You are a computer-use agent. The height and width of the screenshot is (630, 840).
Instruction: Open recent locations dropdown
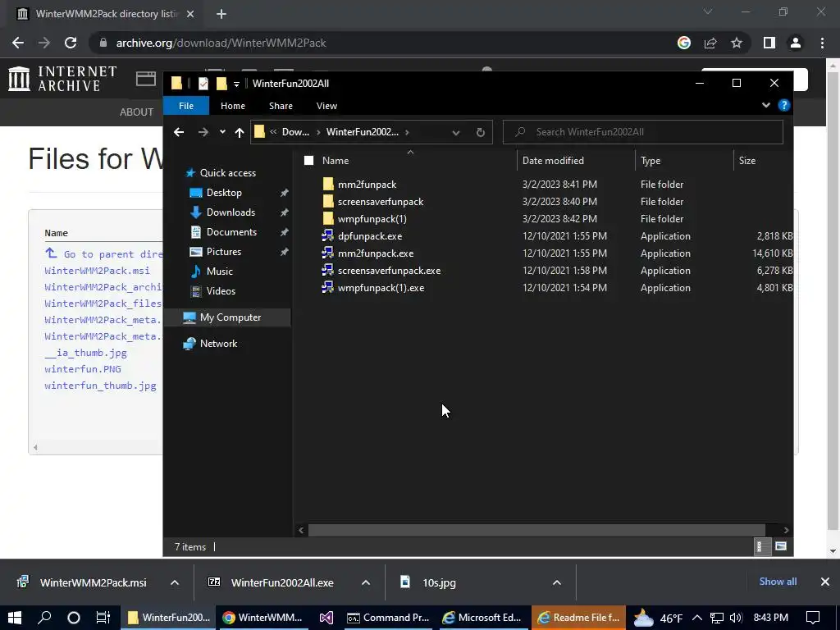pos(222,132)
